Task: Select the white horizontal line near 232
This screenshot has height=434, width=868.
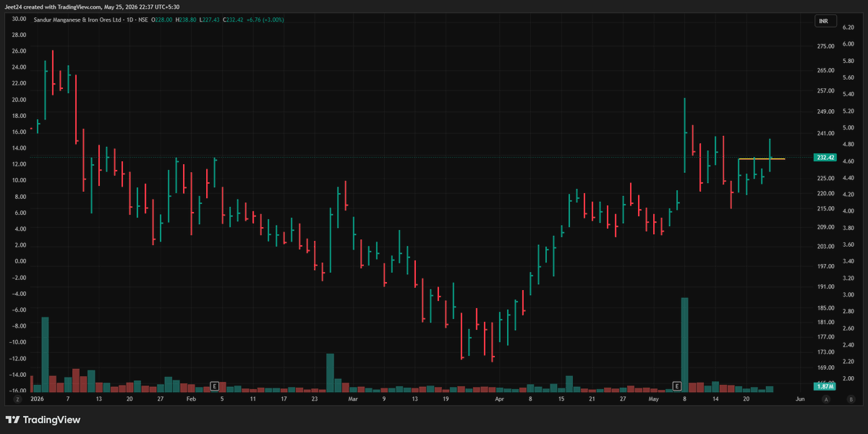Action: click(x=762, y=158)
